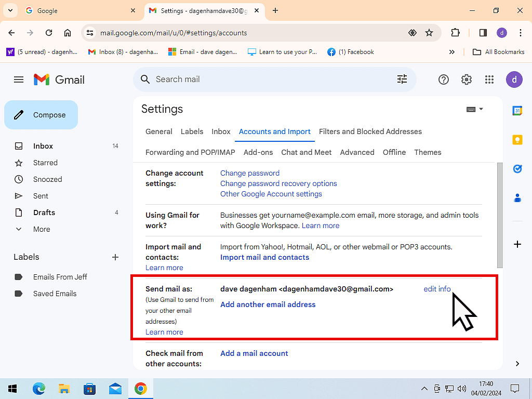Open Contacts side panel icon
532x399 pixels.
[517, 198]
